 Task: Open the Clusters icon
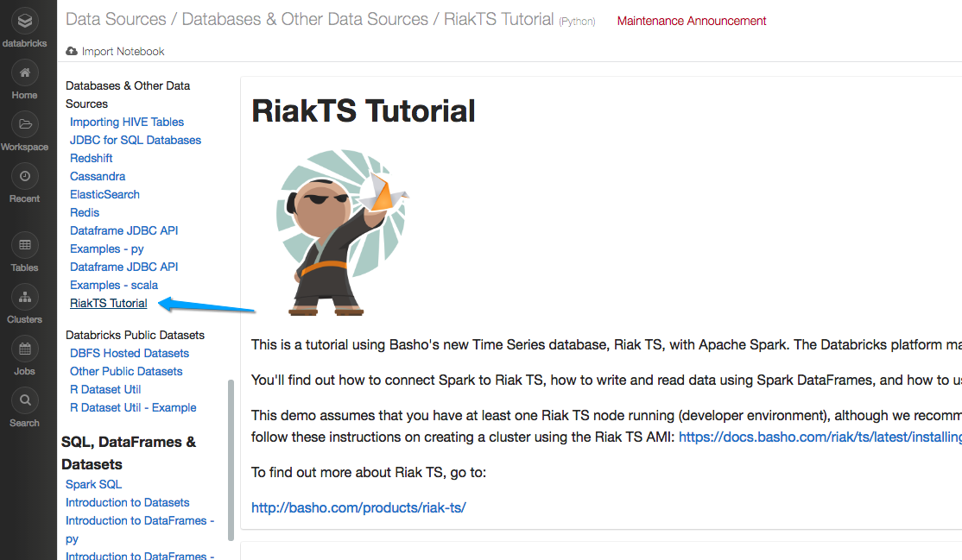pos(24,298)
